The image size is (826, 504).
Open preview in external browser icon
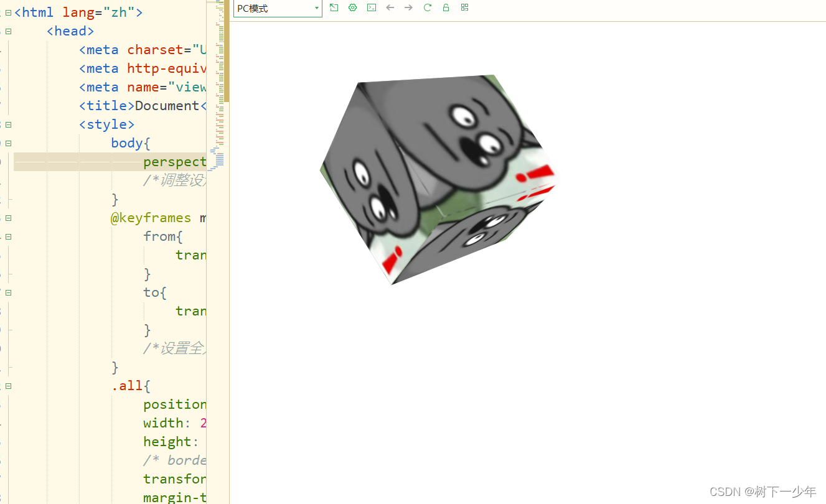(334, 7)
